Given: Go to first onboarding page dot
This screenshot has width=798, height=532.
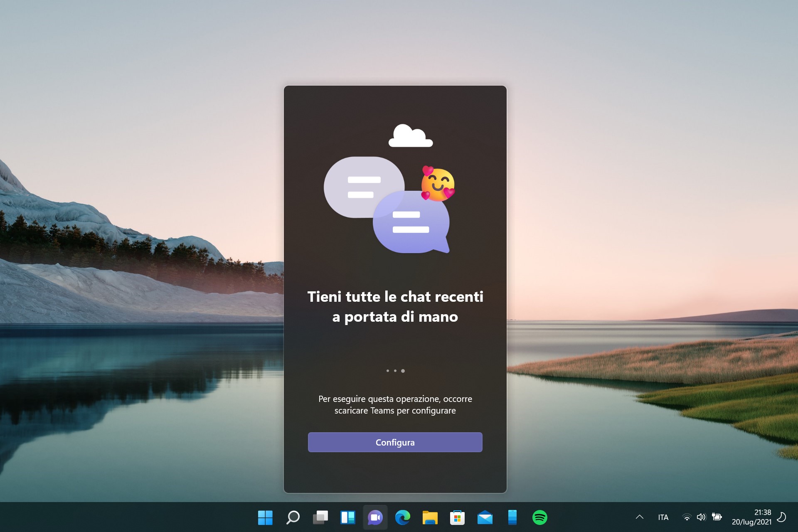Looking at the screenshot, I should click(387, 371).
